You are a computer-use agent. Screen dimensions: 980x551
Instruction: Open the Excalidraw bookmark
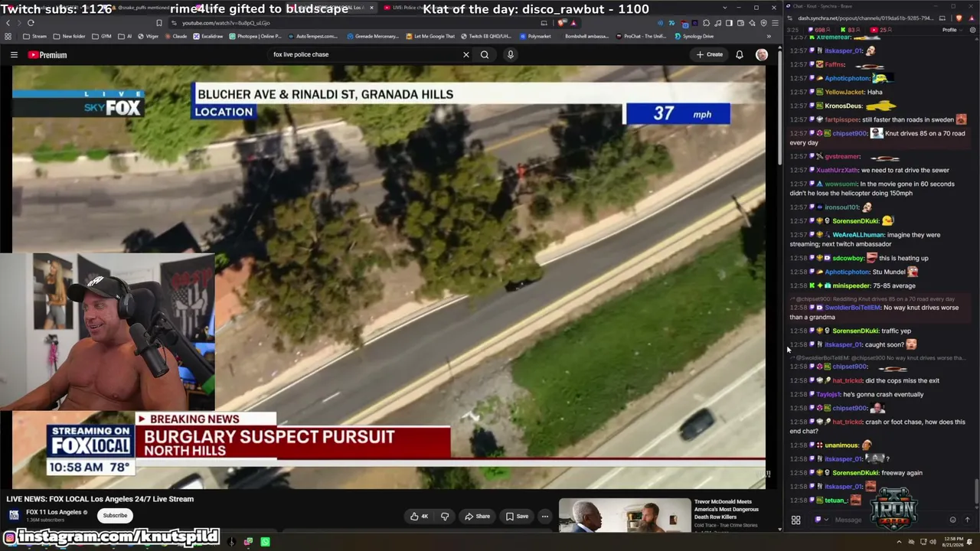pyautogui.click(x=208, y=36)
